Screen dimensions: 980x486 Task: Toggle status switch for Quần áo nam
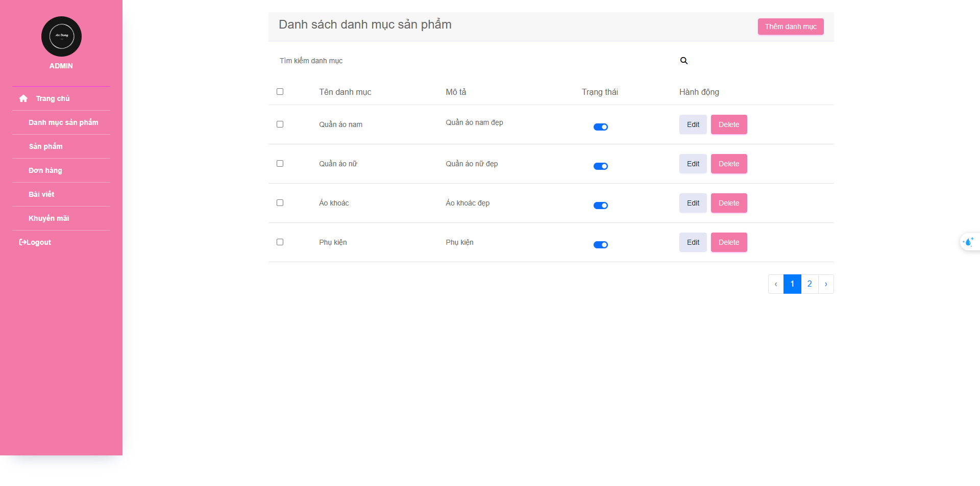point(601,127)
